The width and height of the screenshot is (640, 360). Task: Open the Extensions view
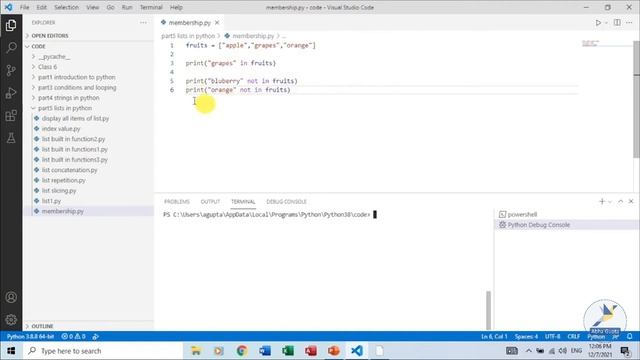click(11, 116)
